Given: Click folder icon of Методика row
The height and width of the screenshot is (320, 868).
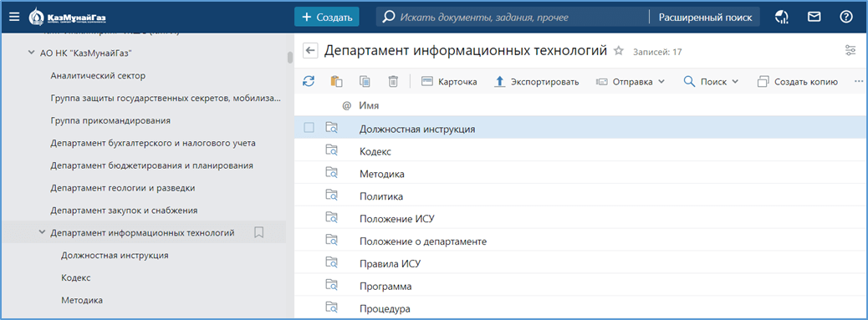Looking at the screenshot, I should point(332,173).
